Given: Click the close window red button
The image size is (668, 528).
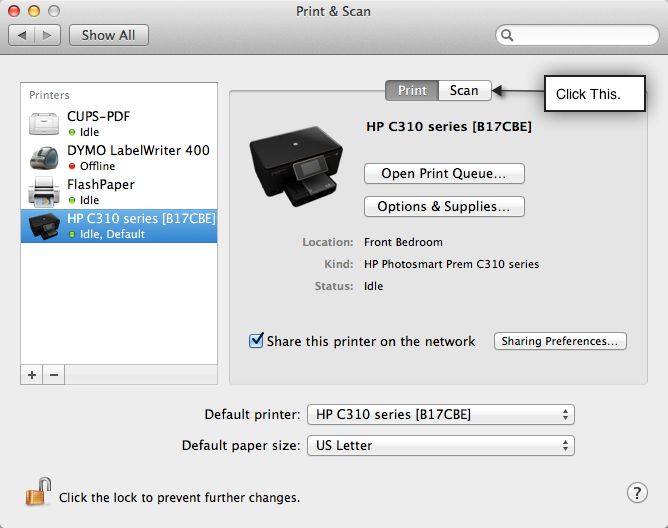Looking at the screenshot, I should [x=14, y=11].
